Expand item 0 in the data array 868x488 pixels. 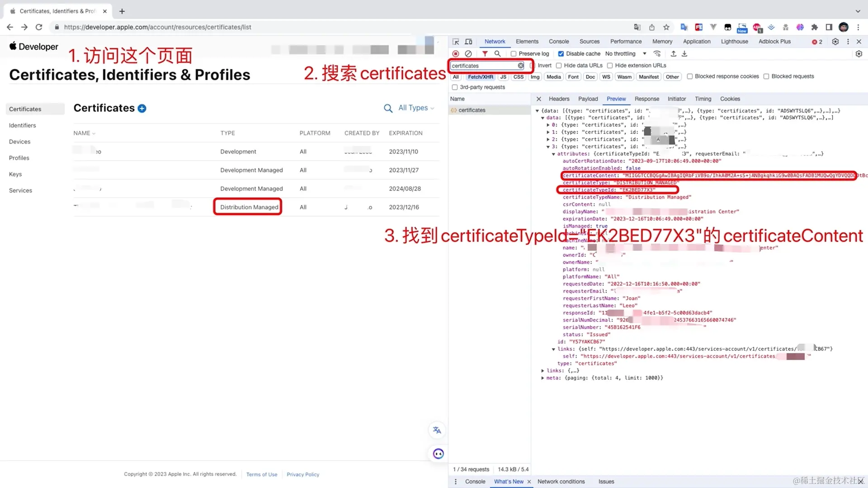pos(548,125)
